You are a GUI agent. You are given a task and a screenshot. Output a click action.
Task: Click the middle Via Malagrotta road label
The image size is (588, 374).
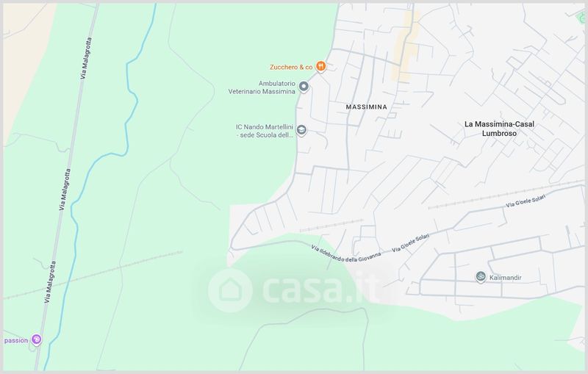point(65,190)
